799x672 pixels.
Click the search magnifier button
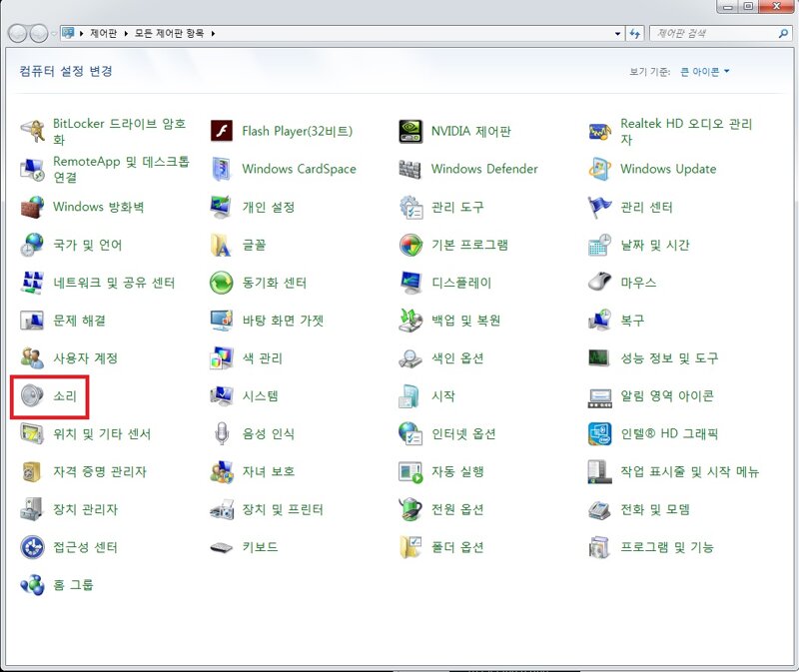(783, 34)
